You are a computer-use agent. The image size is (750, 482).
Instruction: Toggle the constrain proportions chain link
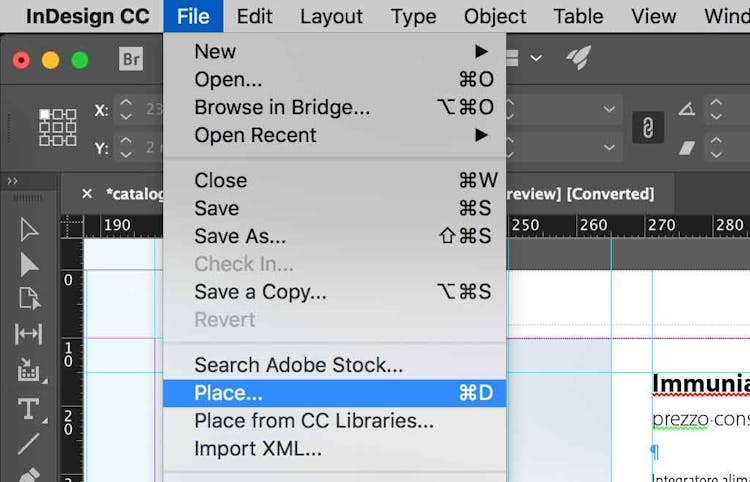pos(648,128)
